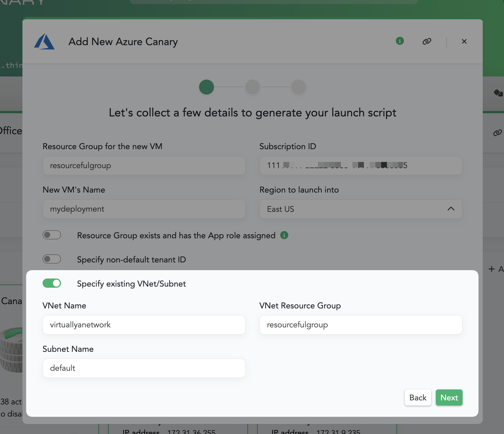
Task: Click info icon beside Resource Group exists label
Action: click(284, 235)
